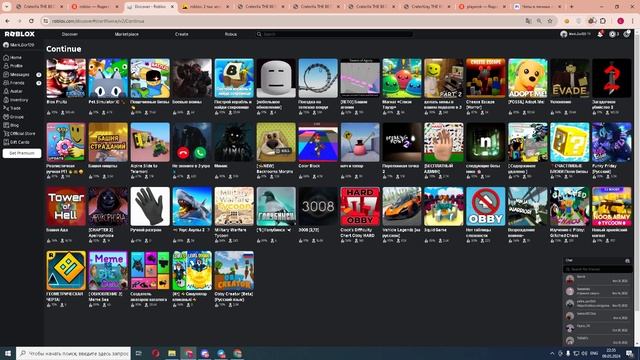Collapse the Chat panel header
This screenshot has width=640, height=360.
[x=598, y=260]
